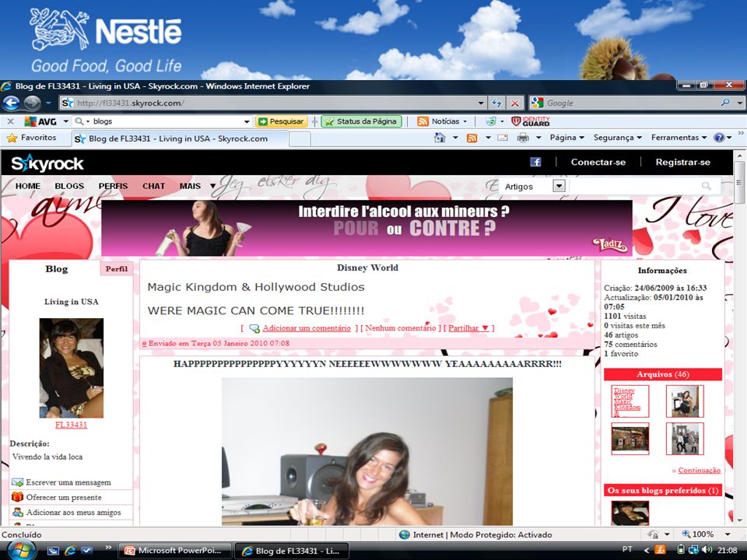
Task: Click the Refresh icon beside address bar
Action: tap(497, 103)
